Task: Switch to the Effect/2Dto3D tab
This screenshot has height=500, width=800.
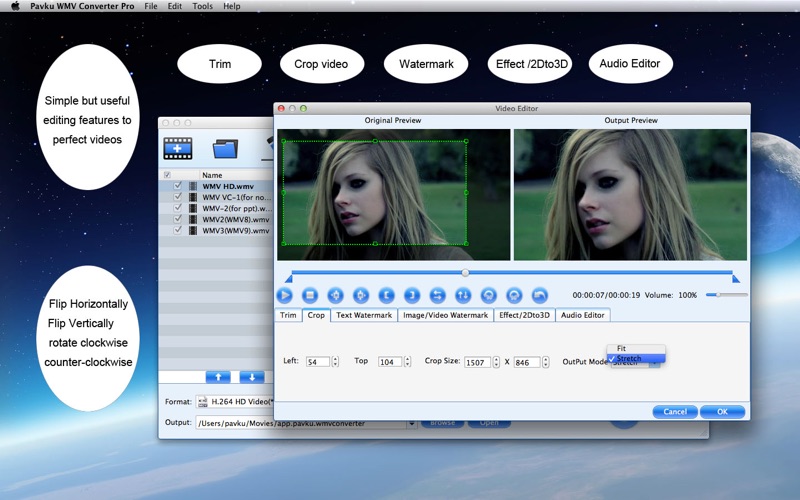Action: pos(524,315)
